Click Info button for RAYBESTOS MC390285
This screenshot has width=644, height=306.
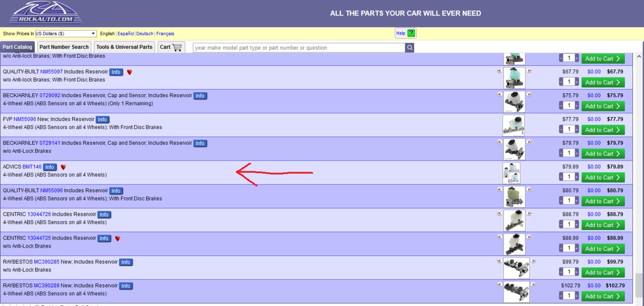click(x=125, y=262)
